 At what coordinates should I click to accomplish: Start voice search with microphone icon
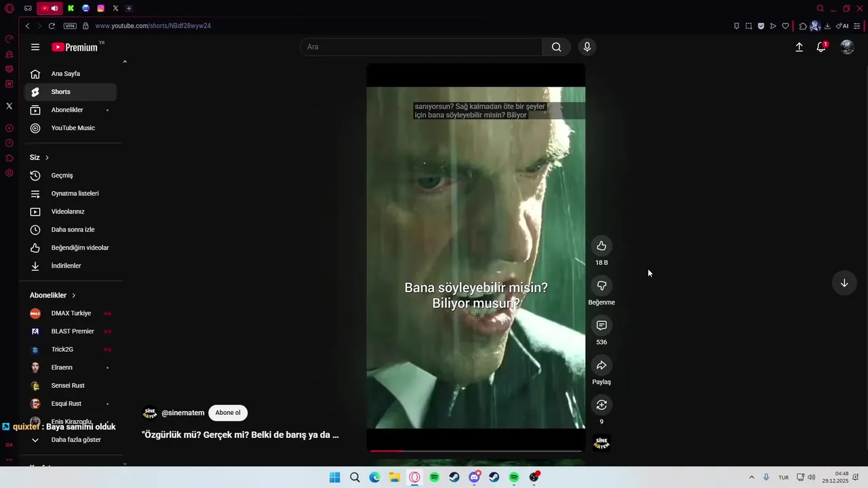pos(587,47)
